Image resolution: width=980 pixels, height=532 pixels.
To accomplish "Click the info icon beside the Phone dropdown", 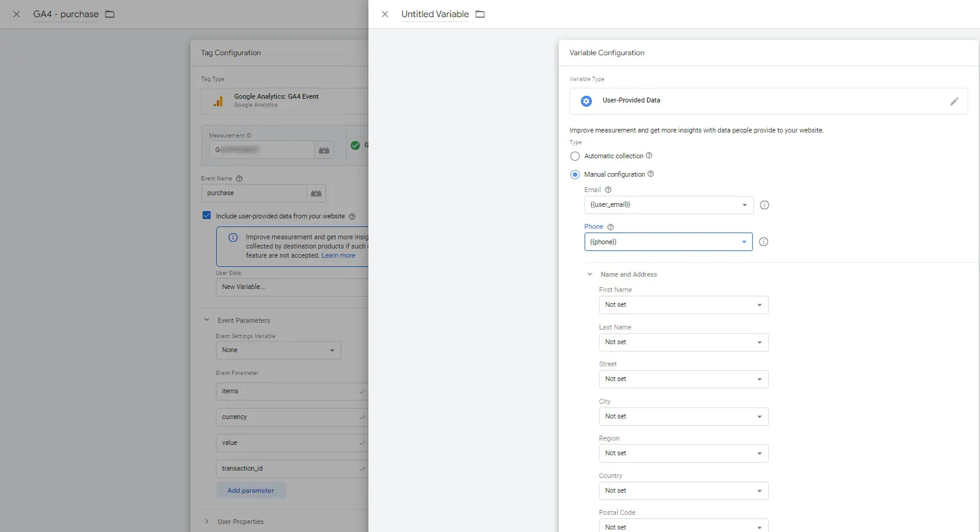I will (764, 242).
